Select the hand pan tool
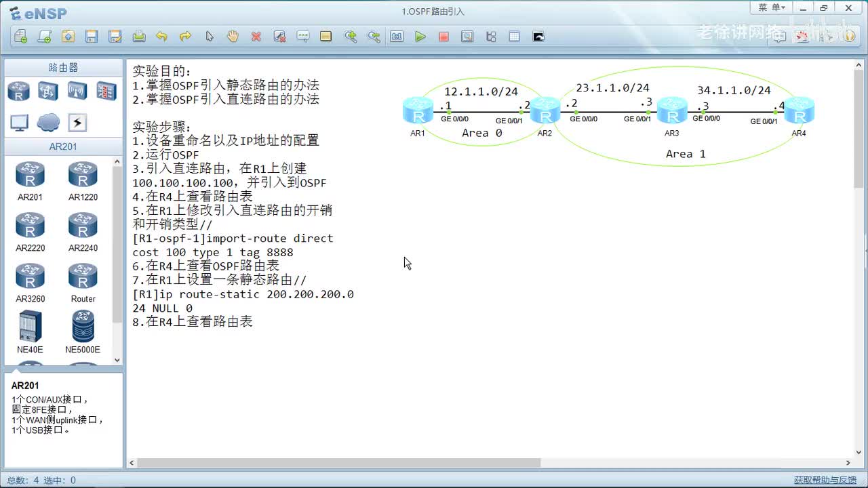 coord(233,37)
